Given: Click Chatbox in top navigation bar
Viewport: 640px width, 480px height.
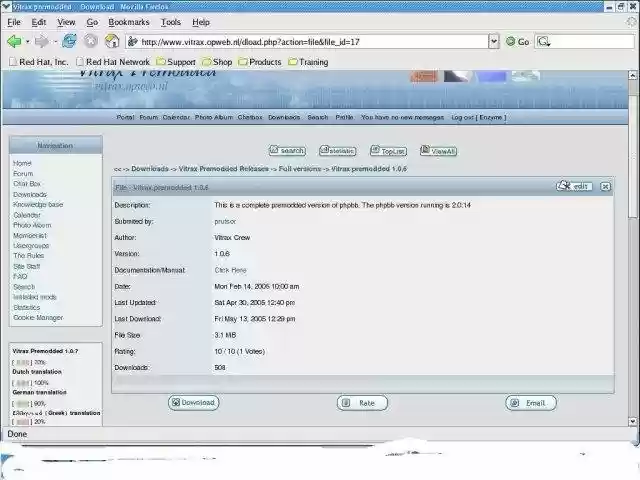Looking at the screenshot, I should click(250, 117).
